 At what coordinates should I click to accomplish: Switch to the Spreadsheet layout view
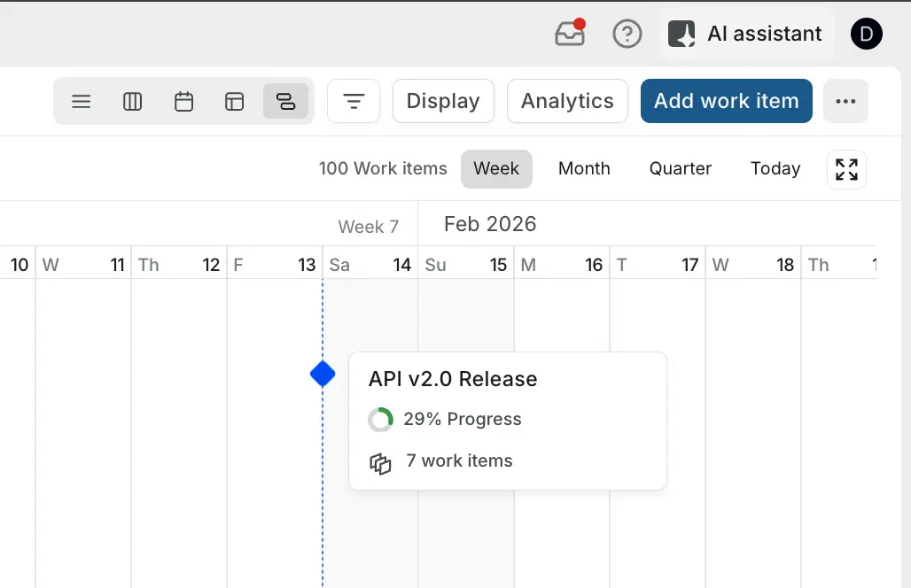point(235,101)
